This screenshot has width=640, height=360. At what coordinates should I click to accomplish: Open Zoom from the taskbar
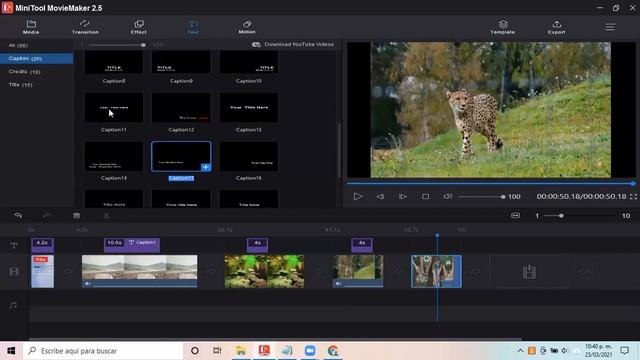pos(310,351)
